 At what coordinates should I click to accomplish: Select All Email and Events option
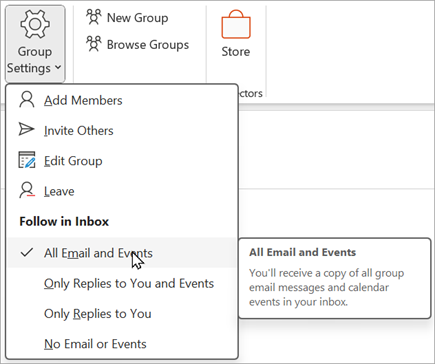(x=122, y=253)
